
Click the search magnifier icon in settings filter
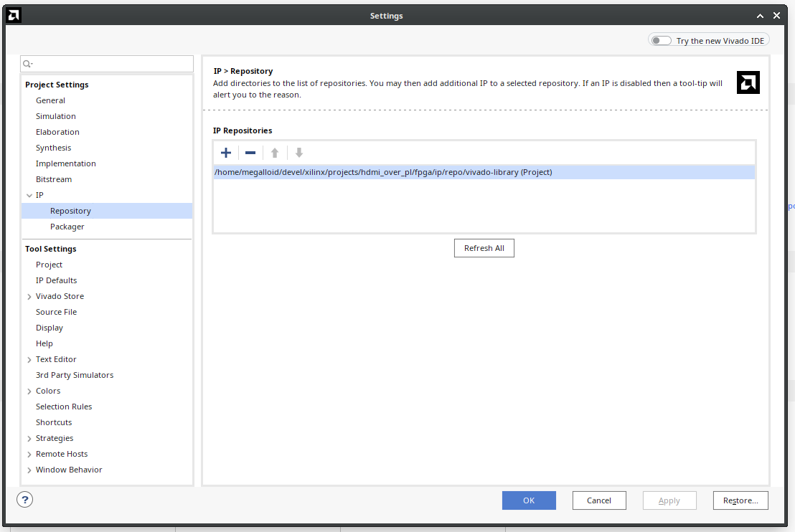pos(27,64)
